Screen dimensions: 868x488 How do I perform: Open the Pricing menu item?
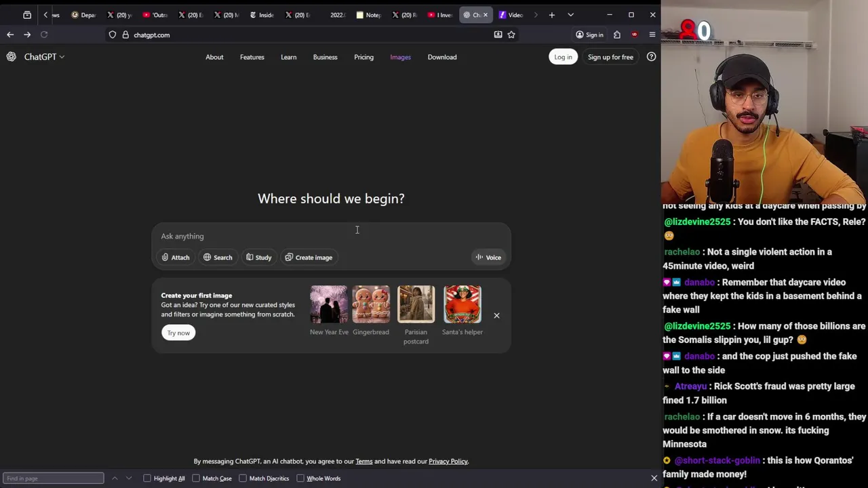[363, 57]
